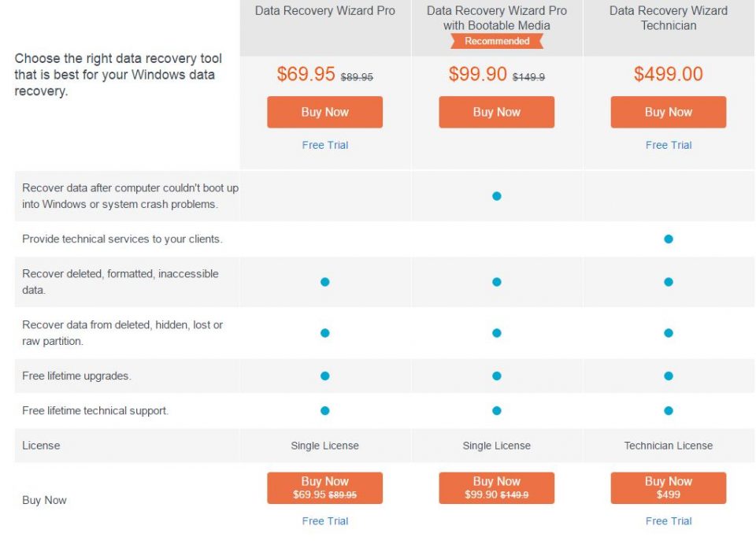Click the dot indicating technical services for clients
The height and width of the screenshot is (541, 756).
tap(668, 238)
